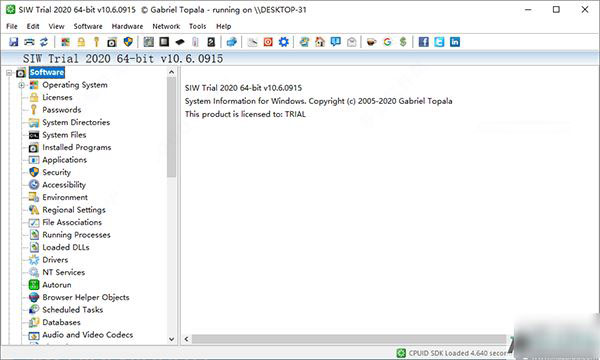Click the green circuit board toolbar icon
600x360 pixels.
point(148,42)
